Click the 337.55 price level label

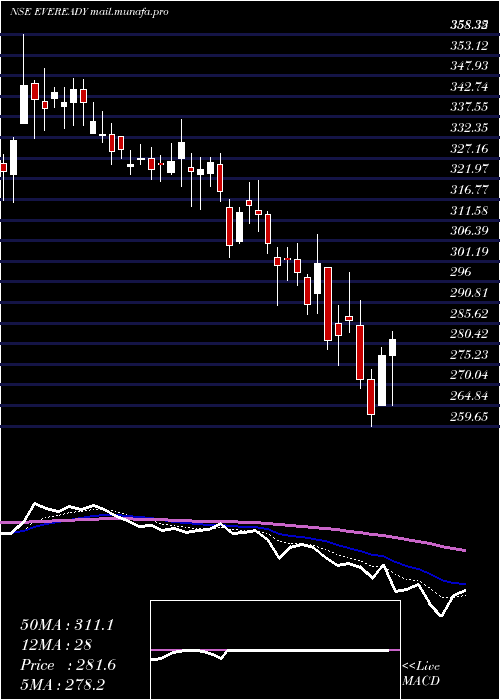(x=468, y=107)
